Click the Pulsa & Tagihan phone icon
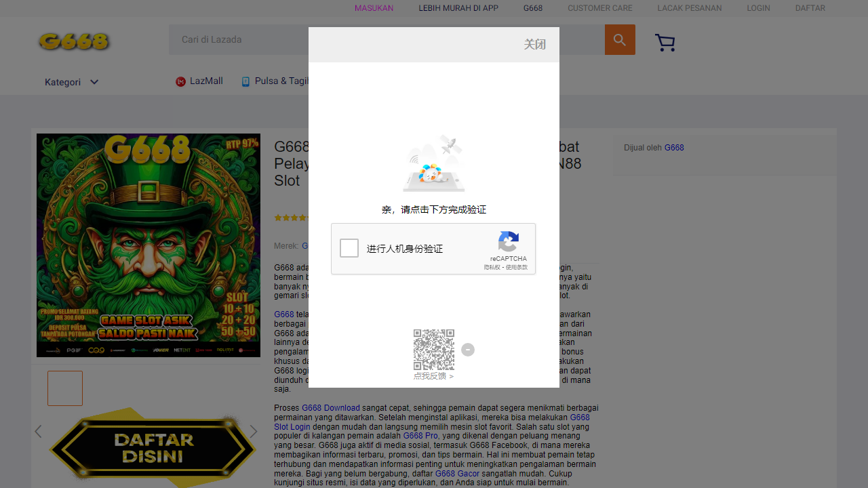The width and height of the screenshot is (868, 488). (x=245, y=81)
